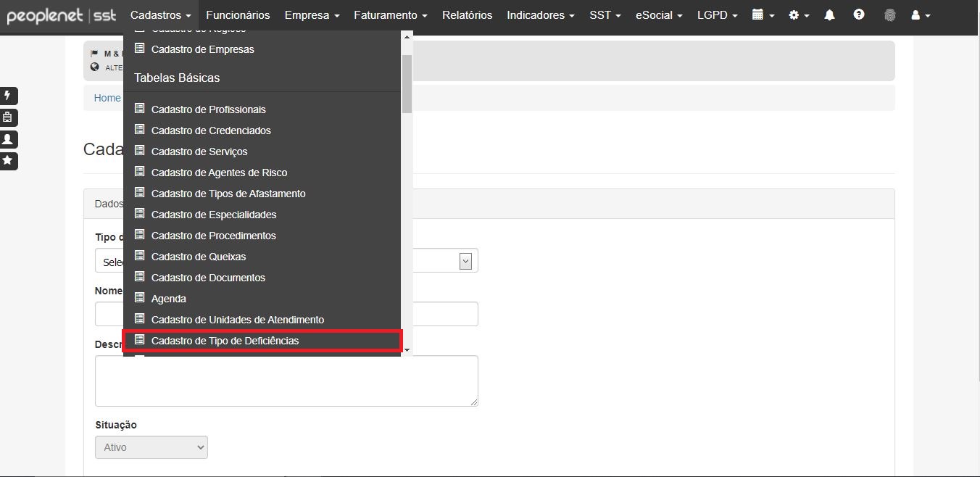Open the Faturamento dropdown menu
Screen dimensions: 980x477
pos(390,14)
